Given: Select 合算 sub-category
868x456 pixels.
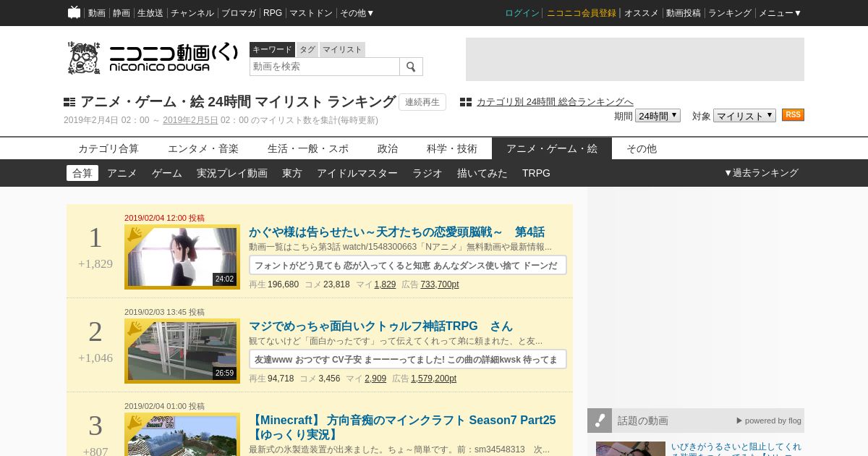Looking at the screenshot, I should point(82,173).
